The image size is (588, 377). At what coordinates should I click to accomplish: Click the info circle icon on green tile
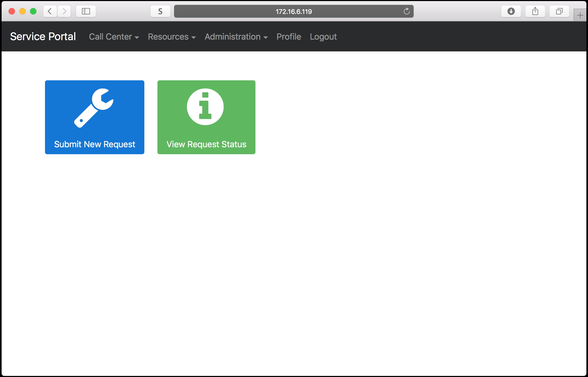pyautogui.click(x=205, y=107)
